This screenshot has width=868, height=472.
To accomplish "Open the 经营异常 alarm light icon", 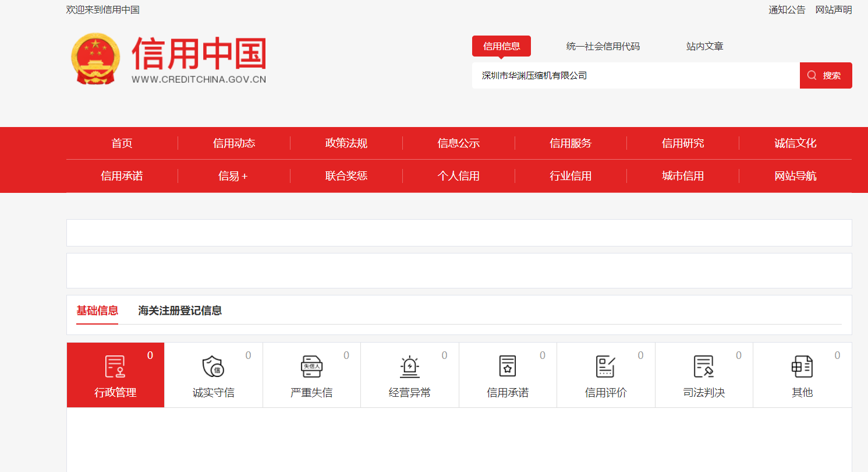I will click(410, 367).
